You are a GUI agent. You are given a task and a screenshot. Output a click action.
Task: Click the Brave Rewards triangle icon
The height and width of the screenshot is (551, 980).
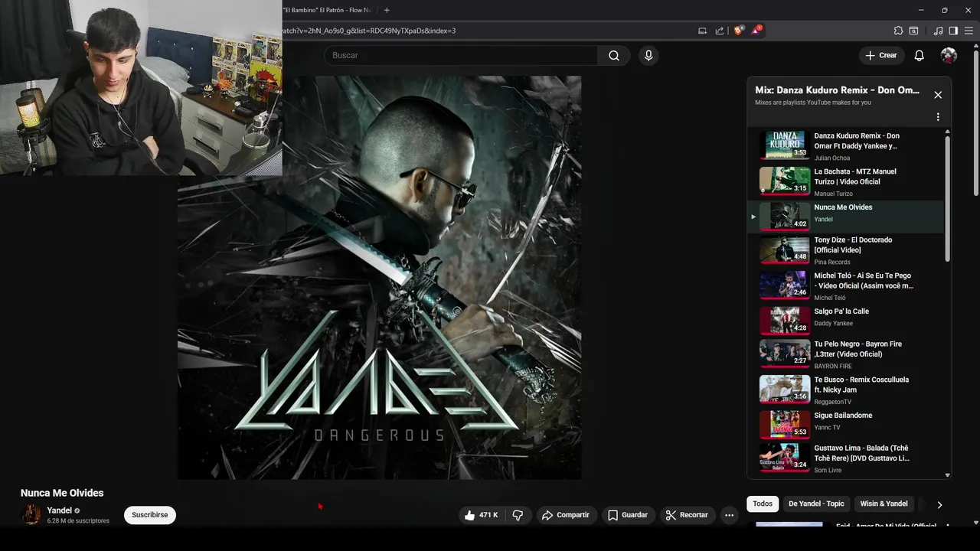pyautogui.click(x=756, y=31)
